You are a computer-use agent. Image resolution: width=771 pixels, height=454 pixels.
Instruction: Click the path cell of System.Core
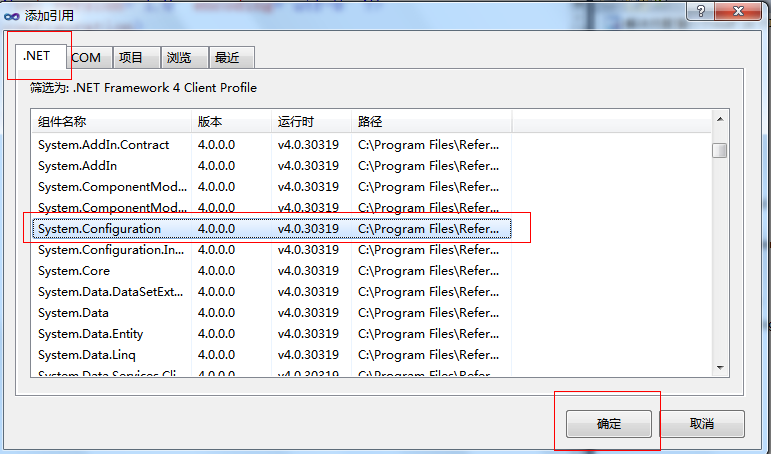pos(428,271)
